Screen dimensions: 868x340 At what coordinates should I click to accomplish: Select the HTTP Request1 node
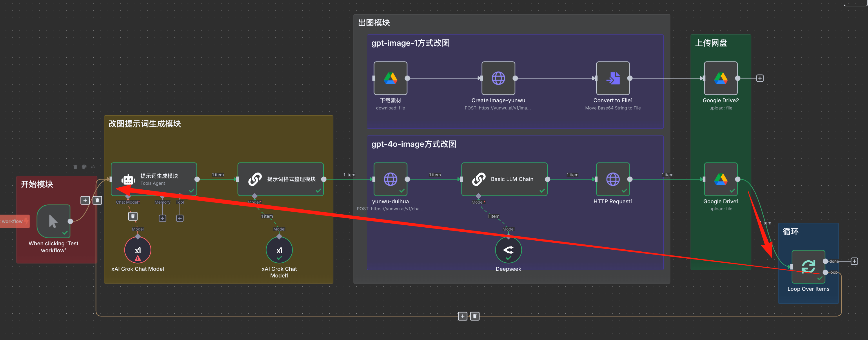tap(613, 179)
